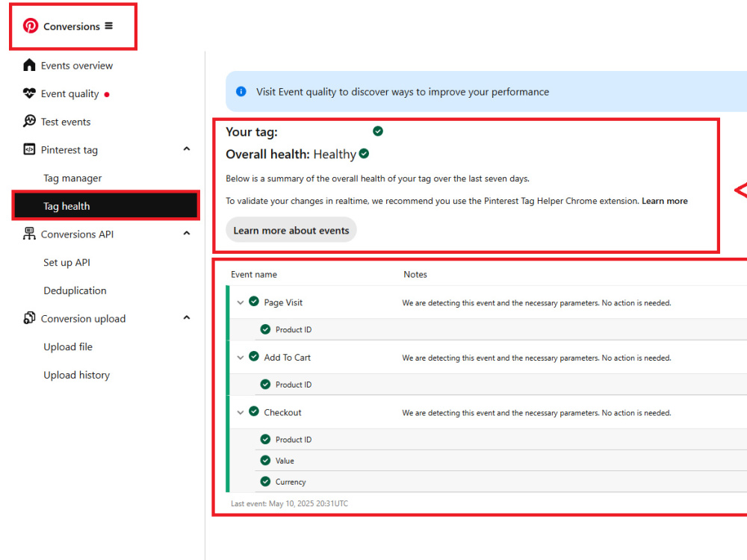This screenshot has width=747, height=560.
Task: Collapse the Pinterest tag section
Action: pyautogui.click(x=187, y=149)
